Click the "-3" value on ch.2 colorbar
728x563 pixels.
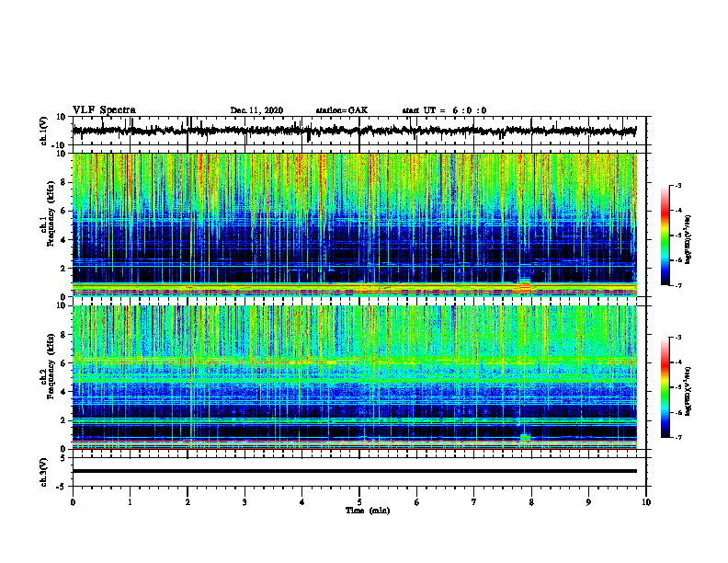point(677,338)
